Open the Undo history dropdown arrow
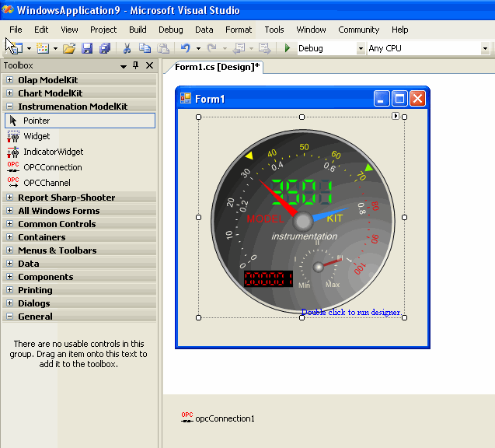This screenshot has height=448, width=495. 198,49
